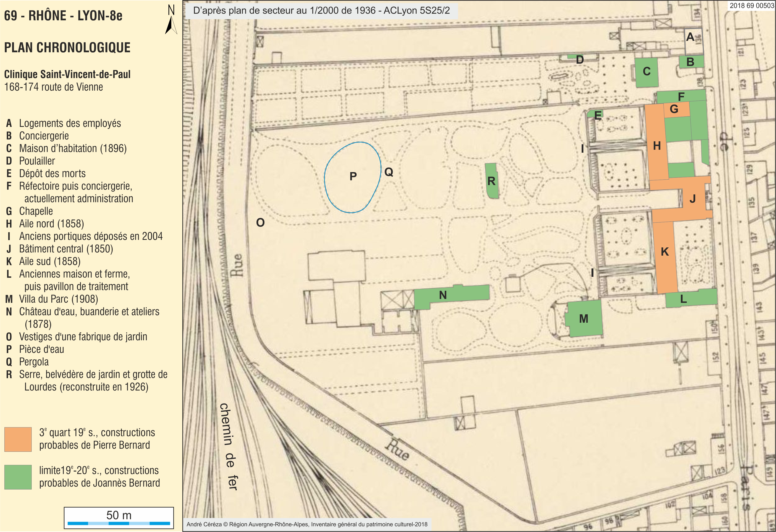Click the "chemin de fer" map label

229,446
